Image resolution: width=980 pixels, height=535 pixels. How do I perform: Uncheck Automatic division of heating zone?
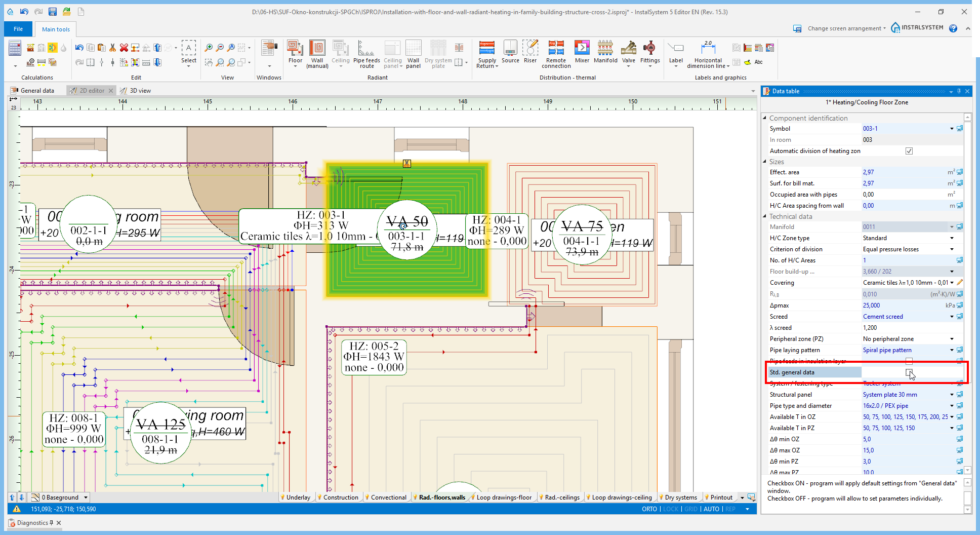(x=909, y=150)
